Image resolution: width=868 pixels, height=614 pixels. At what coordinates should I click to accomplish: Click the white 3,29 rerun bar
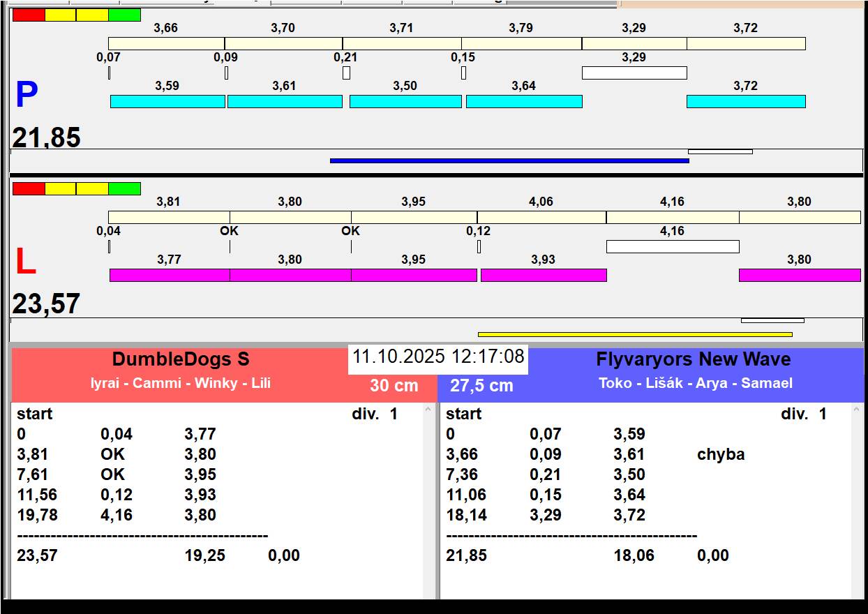tap(634, 73)
